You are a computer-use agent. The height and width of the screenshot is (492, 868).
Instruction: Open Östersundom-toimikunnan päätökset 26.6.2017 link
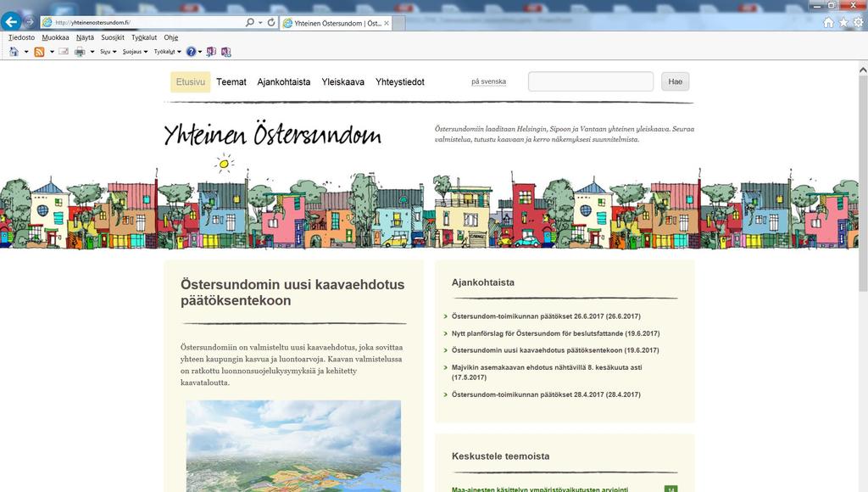coord(546,316)
